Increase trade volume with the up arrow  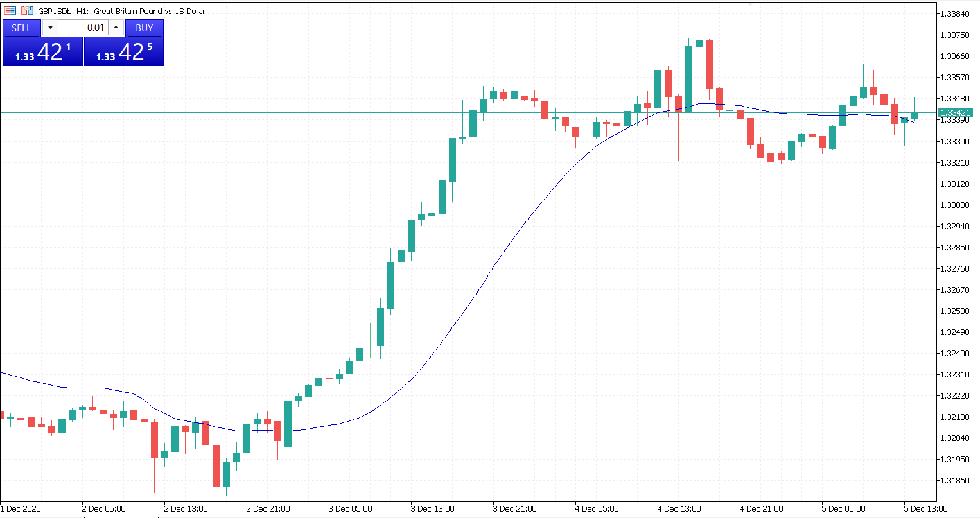pyautogui.click(x=116, y=28)
